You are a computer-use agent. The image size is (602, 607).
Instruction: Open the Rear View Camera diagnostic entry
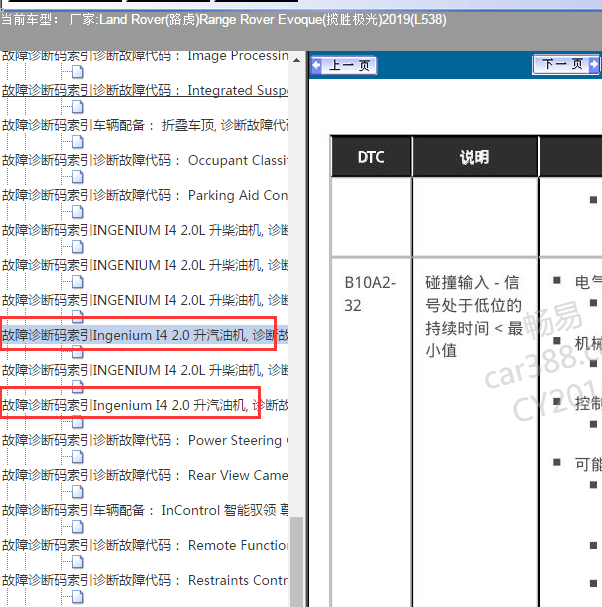pyautogui.click(x=145, y=475)
